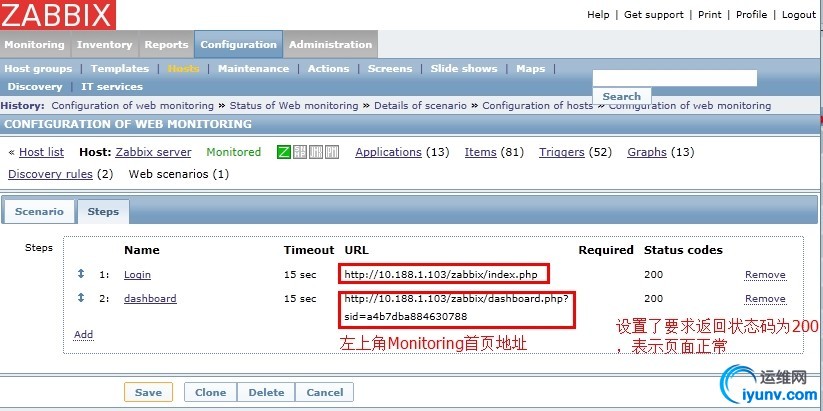
Task: Open the Login step link
Action: point(137,275)
